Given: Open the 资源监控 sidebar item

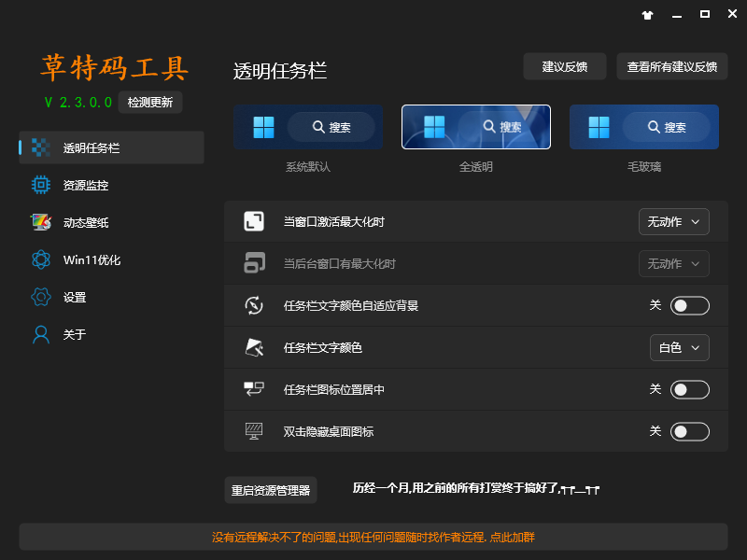Looking at the screenshot, I should point(111,185).
